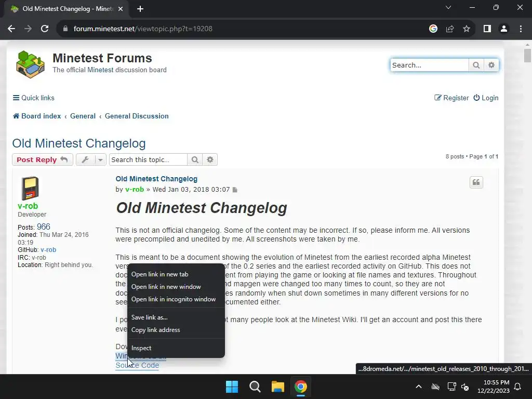The image size is (532, 399).
Task: Open the notifications bell
Action: [518, 387]
